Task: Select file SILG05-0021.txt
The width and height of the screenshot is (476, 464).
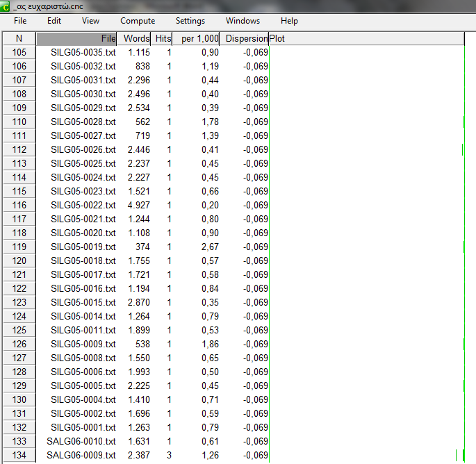Action: pos(83,219)
